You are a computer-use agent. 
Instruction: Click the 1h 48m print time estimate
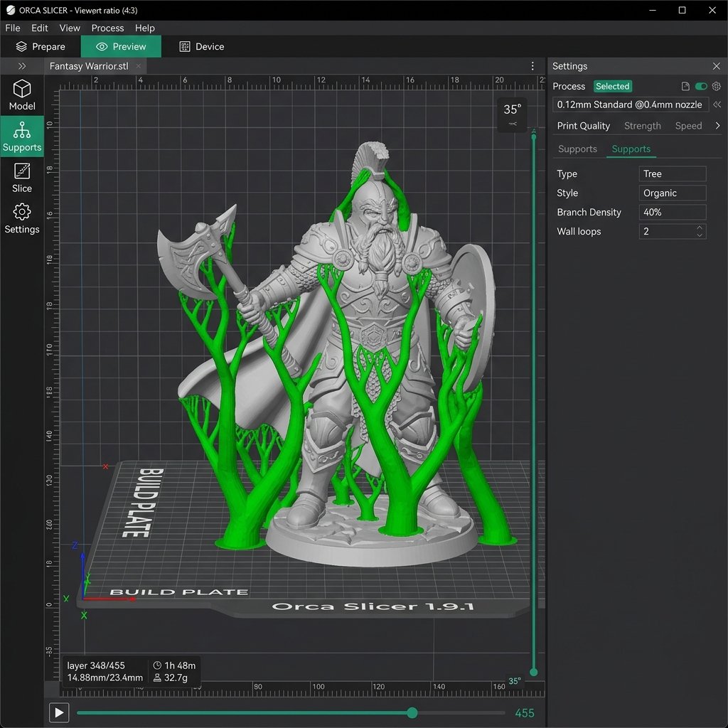coord(175,665)
